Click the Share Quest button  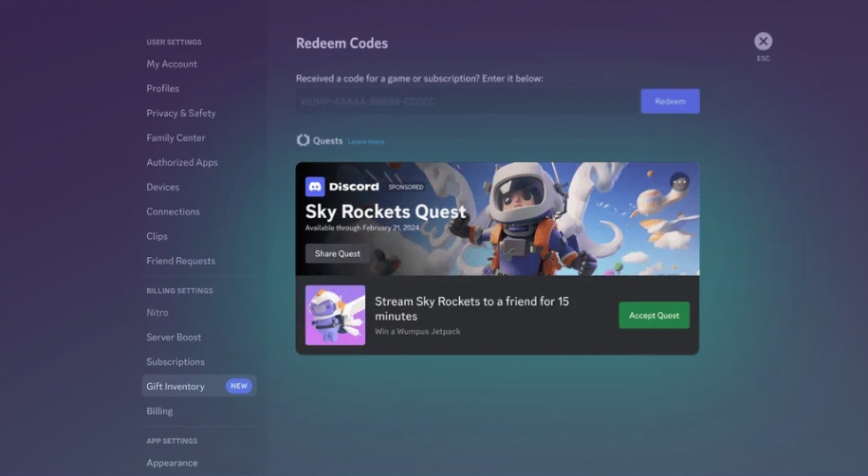[338, 254]
